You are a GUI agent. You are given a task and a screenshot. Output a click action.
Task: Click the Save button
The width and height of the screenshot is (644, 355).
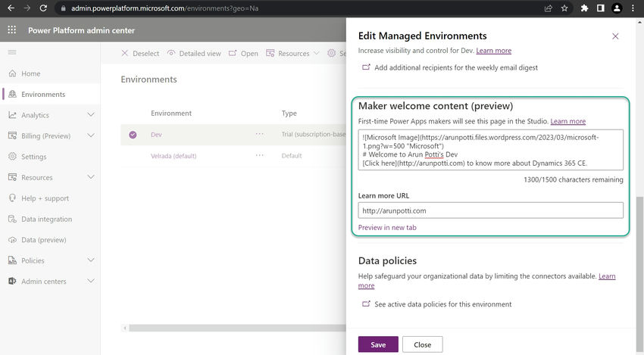(378, 344)
